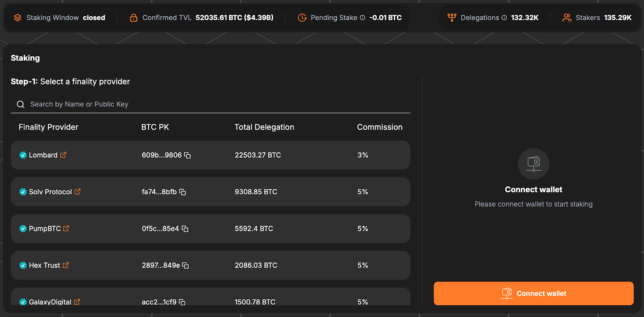This screenshot has height=317, width=644.
Task: Copy Hex Trust's BTC public key
Action: click(186, 266)
